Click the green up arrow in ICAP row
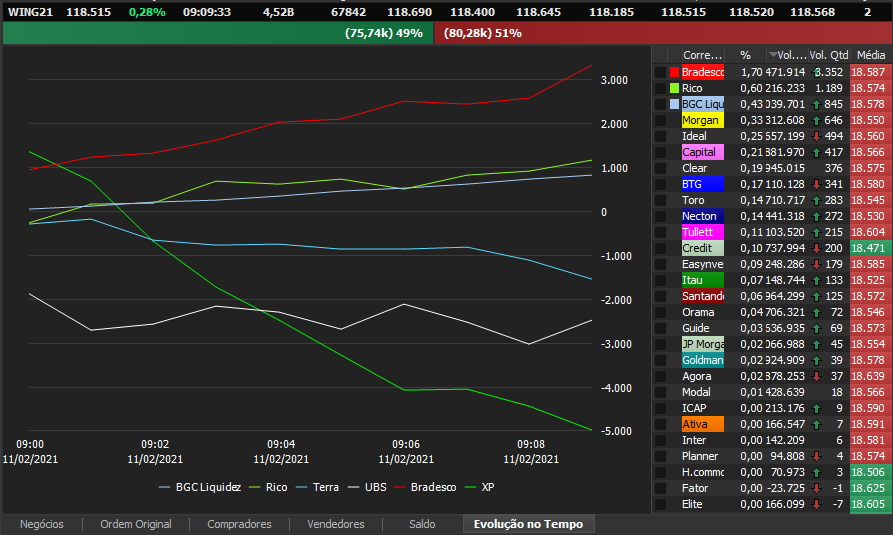Image resolution: width=893 pixels, height=535 pixels. pyautogui.click(x=816, y=408)
